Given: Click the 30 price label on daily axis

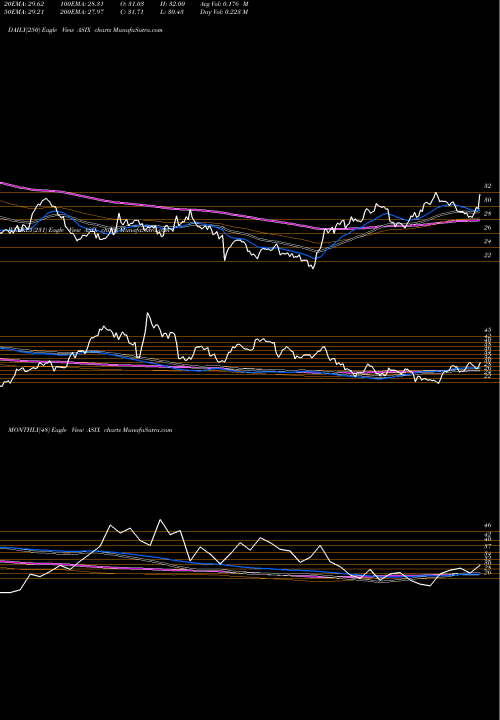Looking at the screenshot, I should click(488, 200).
